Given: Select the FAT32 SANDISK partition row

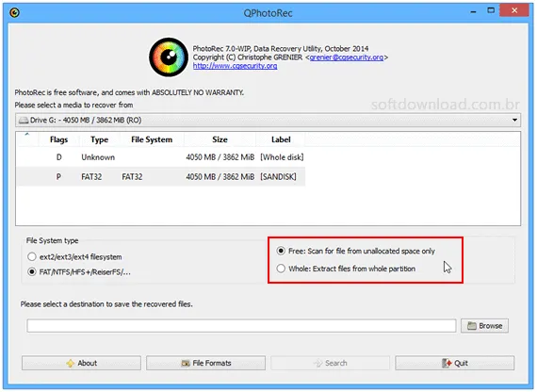Looking at the screenshot, I should pyautogui.click(x=161, y=177).
